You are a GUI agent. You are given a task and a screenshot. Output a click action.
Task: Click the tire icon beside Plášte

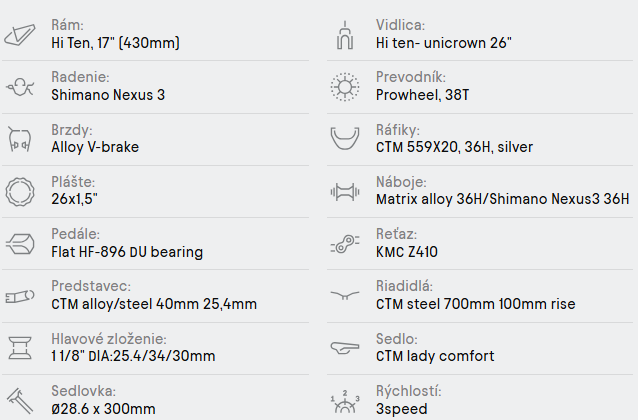click(x=20, y=191)
